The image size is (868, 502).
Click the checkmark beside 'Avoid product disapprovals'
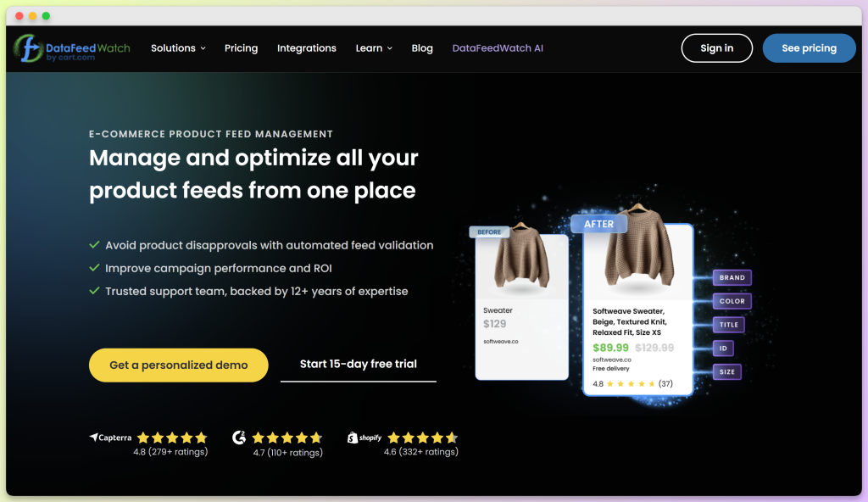click(x=94, y=245)
